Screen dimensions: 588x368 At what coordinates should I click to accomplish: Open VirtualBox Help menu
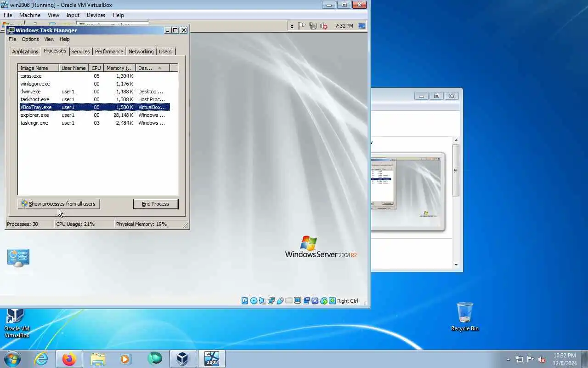click(x=118, y=15)
